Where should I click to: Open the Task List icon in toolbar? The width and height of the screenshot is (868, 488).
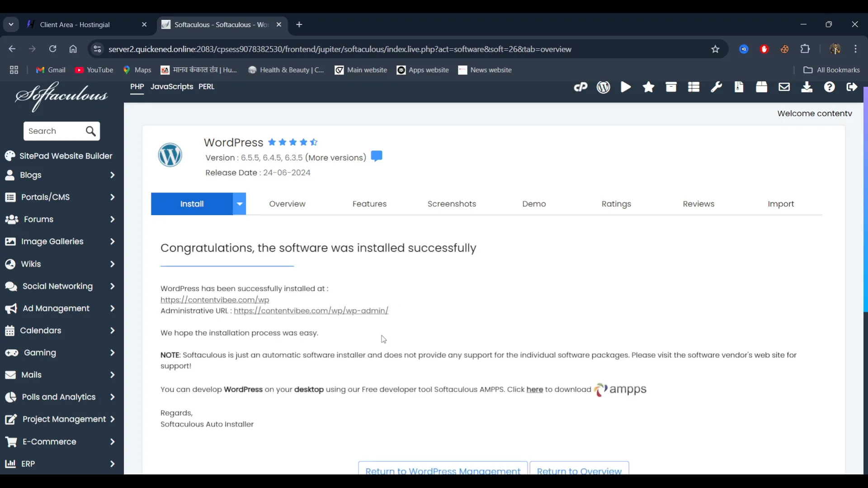click(x=693, y=87)
